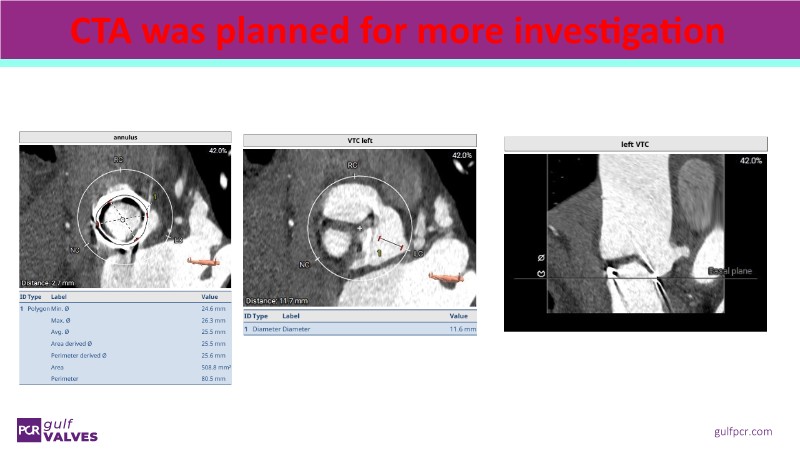
Task: Click the RC marker on the annulus circle
Action: (x=118, y=160)
